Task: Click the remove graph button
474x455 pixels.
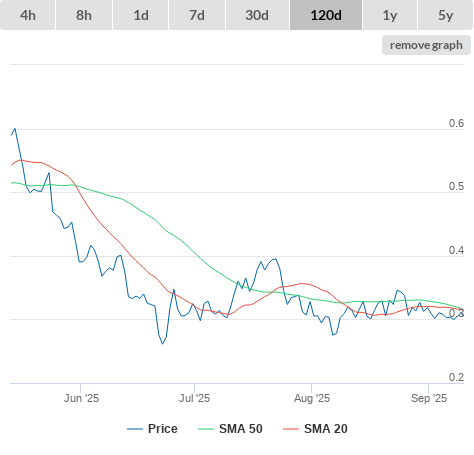Action: click(x=426, y=45)
